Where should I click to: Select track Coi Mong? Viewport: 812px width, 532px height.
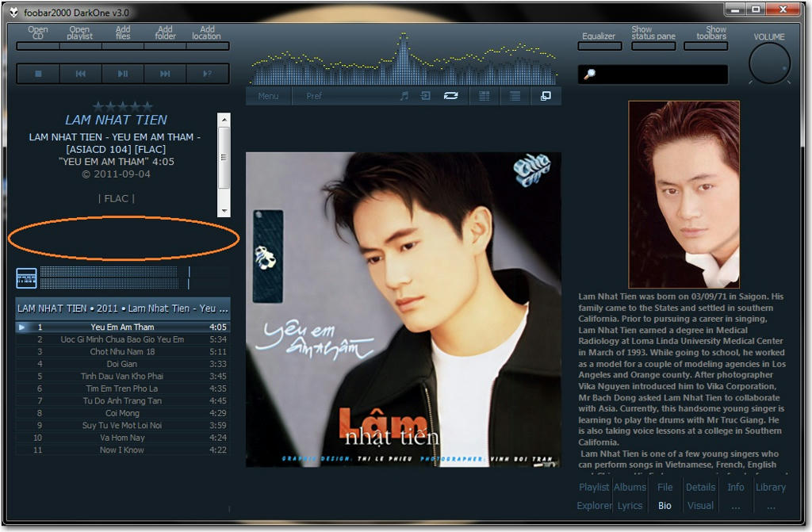(x=123, y=413)
